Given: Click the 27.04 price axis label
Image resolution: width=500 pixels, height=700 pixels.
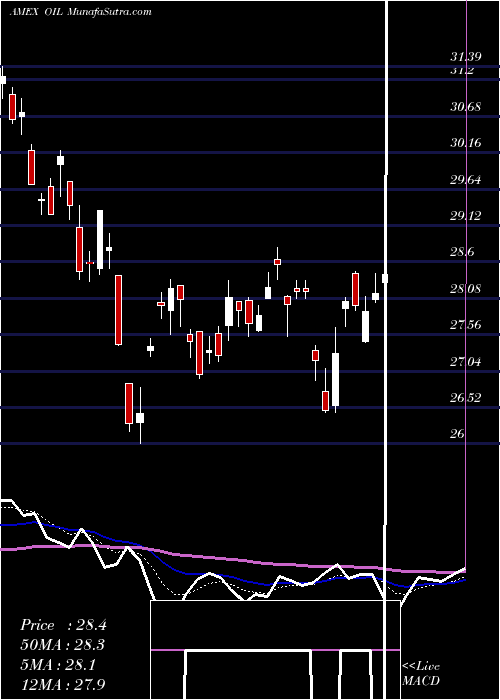Looking at the screenshot, I should [466, 361].
